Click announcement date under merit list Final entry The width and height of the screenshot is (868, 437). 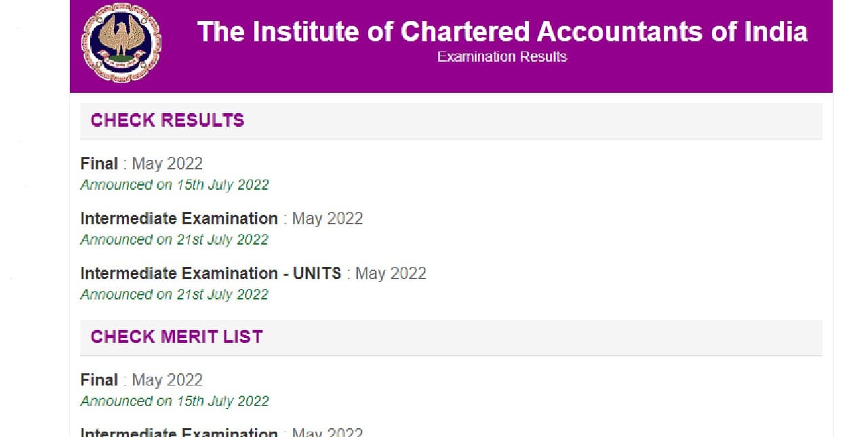175,401
